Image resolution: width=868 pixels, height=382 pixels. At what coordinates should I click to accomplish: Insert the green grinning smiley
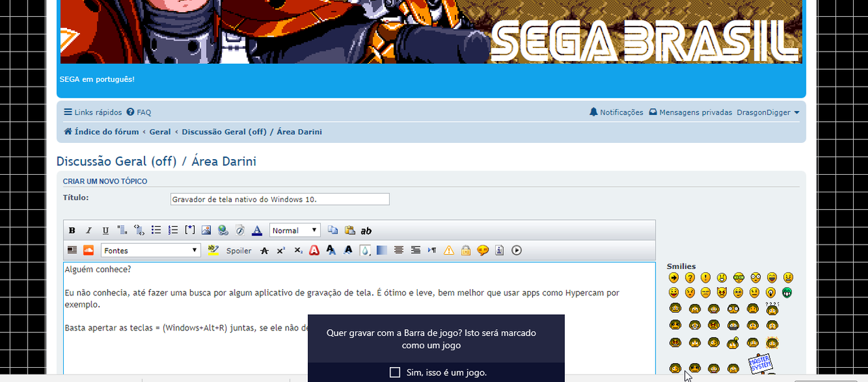pyautogui.click(x=787, y=293)
